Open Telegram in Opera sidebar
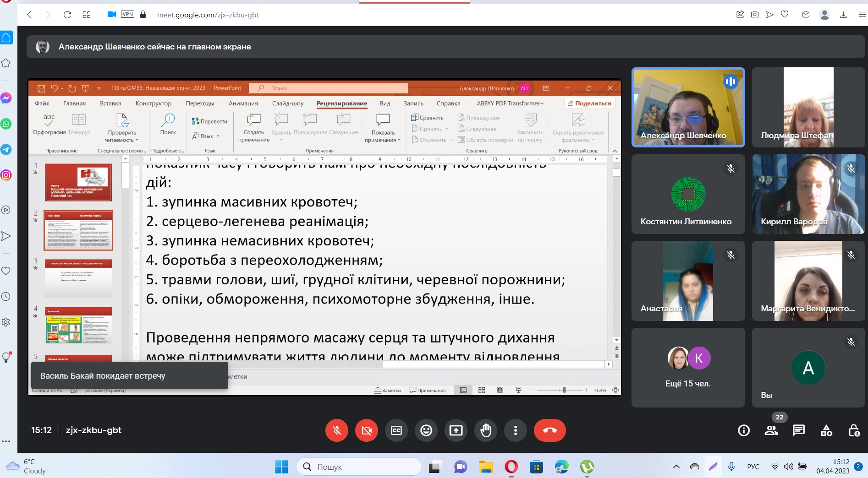Viewport: 868px width, 478px height. (x=6, y=149)
